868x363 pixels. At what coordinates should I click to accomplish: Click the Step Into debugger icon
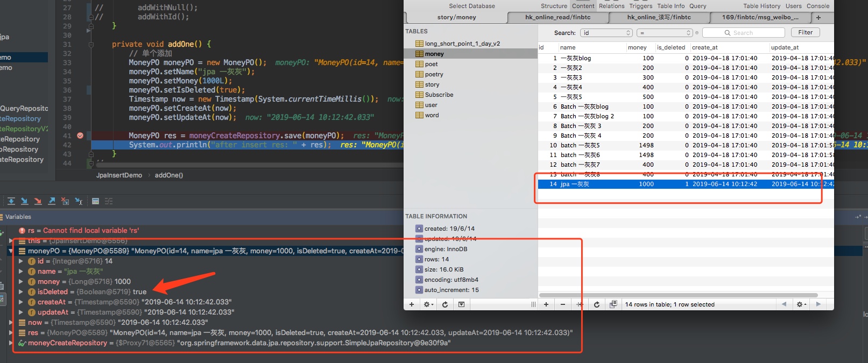(24, 201)
